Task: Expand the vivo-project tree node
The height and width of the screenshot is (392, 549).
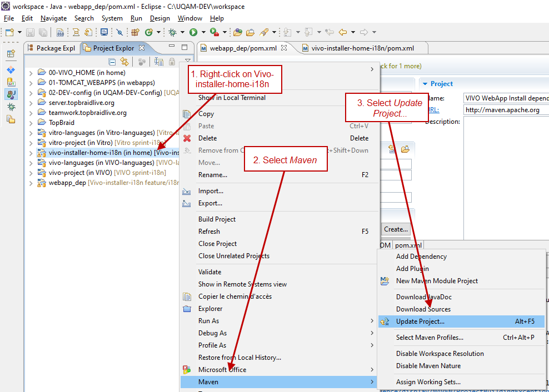Action: [31, 173]
